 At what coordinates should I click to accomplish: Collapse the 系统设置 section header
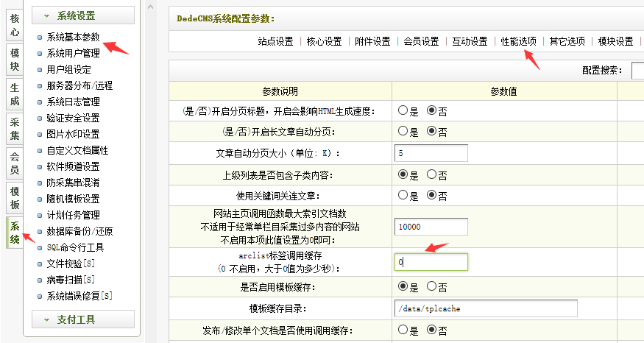click(x=82, y=15)
